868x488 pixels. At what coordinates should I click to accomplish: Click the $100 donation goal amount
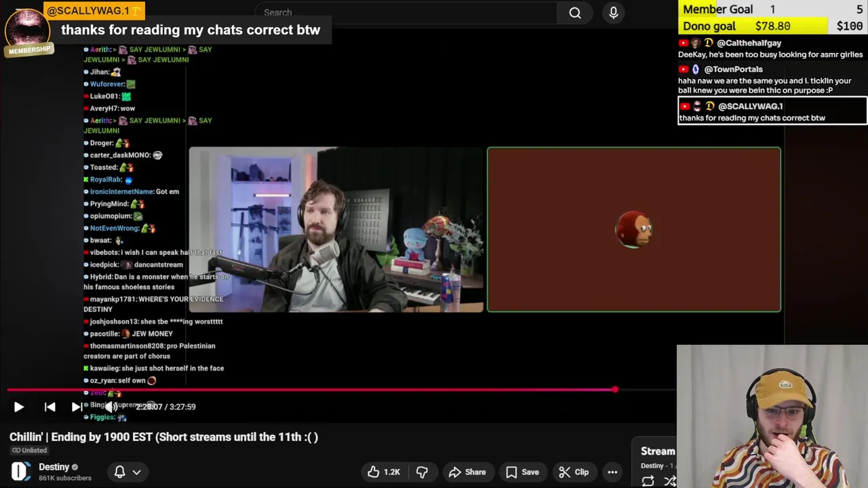(x=850, y=26)
